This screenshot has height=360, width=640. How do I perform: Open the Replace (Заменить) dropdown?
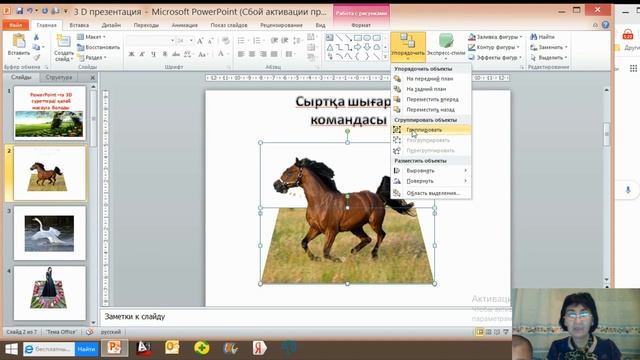pos(549,47)
